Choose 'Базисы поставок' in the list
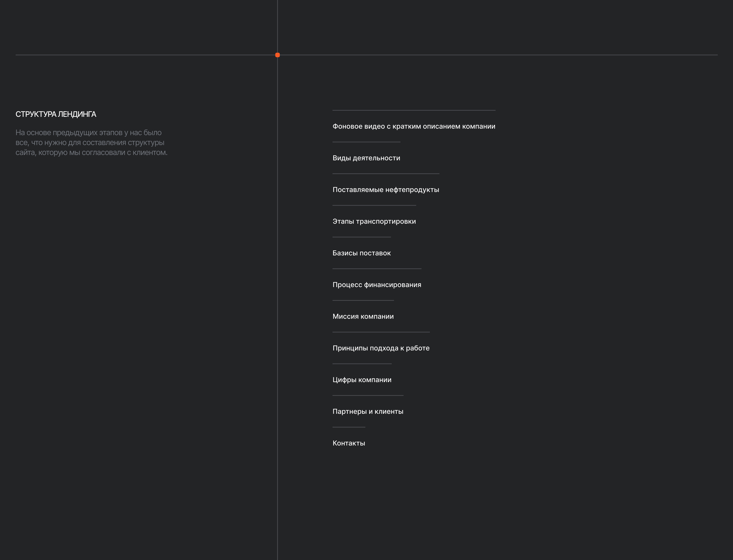Image resolution: width=733 pixels, height=560 pixels. tap(361, 253)
